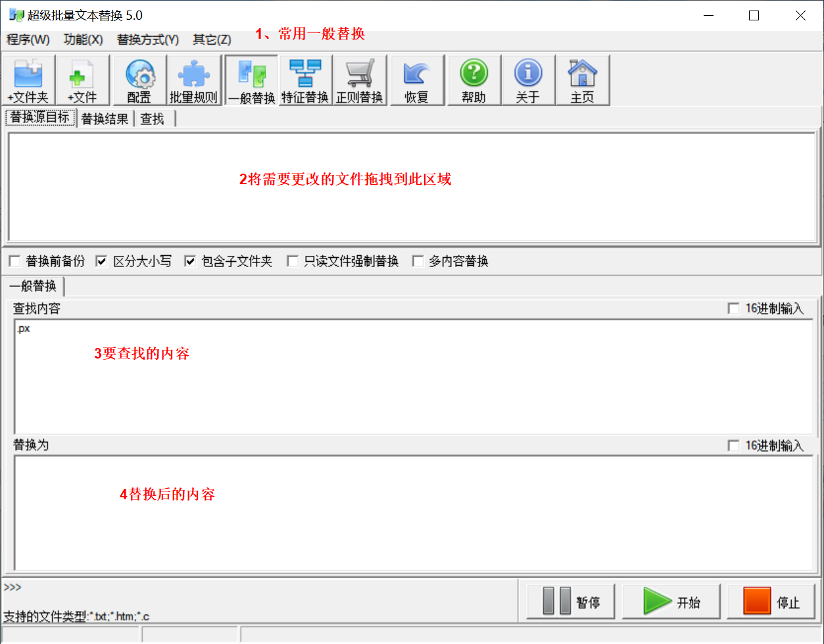Screen dimensions: 824x644
Task: Maximize the application window
Action: [x=754, y=16]
